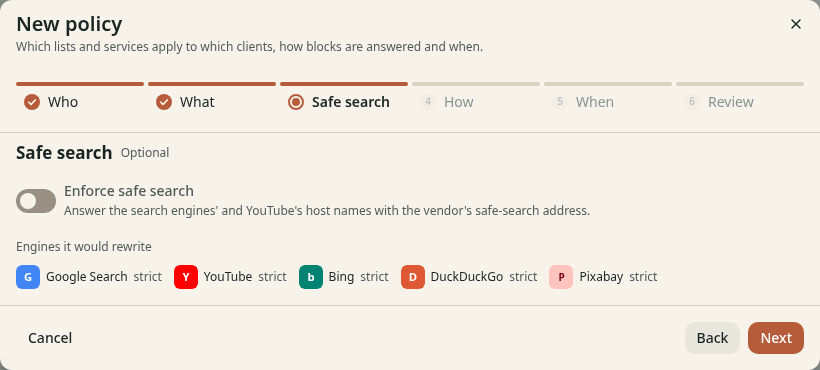Screen dimensions: 820x370
Task: Click the safe-search address description text
Action: 327,211
